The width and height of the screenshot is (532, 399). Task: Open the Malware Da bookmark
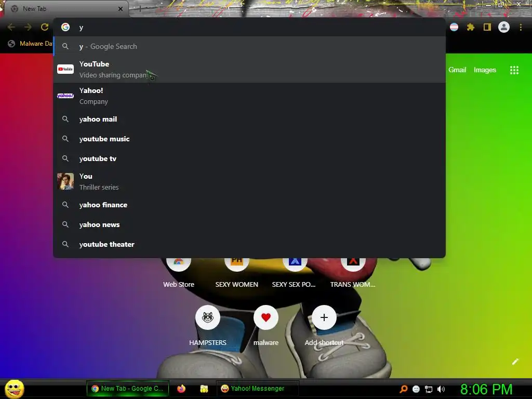[x=31, y=44]
